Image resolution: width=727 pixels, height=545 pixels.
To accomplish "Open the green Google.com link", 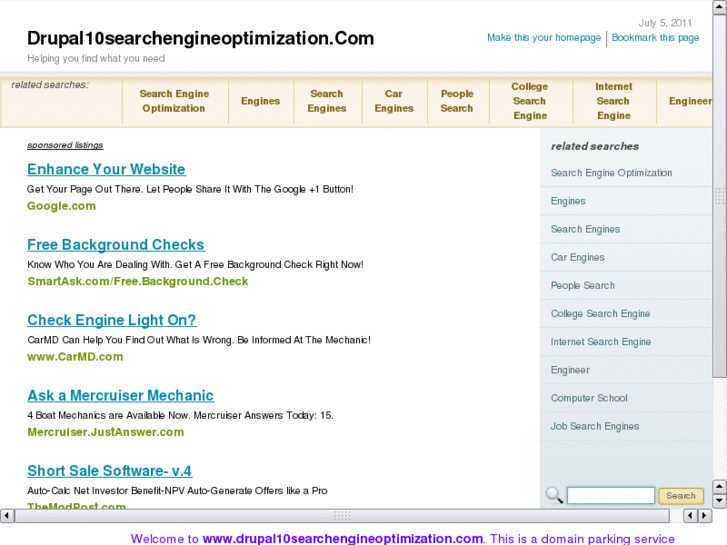I will click(61, 206).
